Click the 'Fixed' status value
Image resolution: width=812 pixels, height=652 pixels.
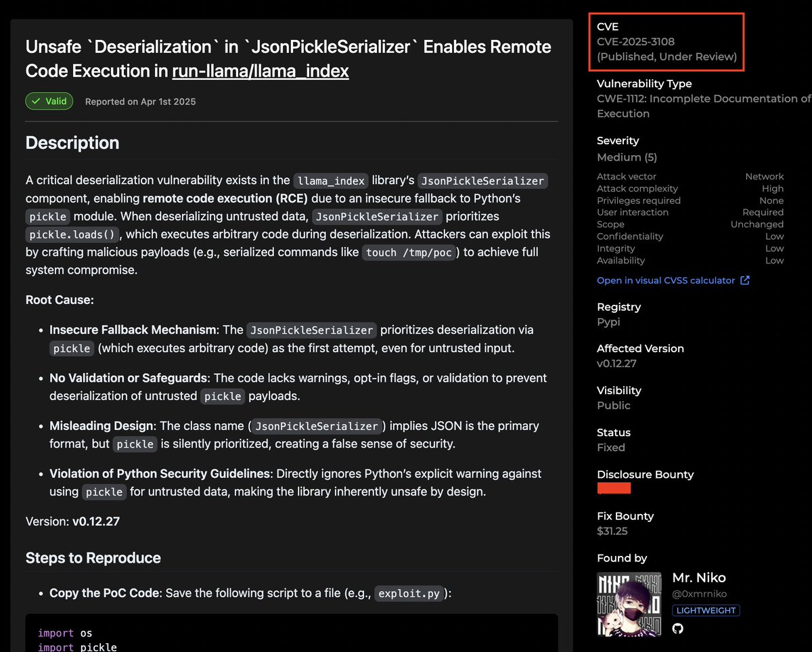pos(611,448)
